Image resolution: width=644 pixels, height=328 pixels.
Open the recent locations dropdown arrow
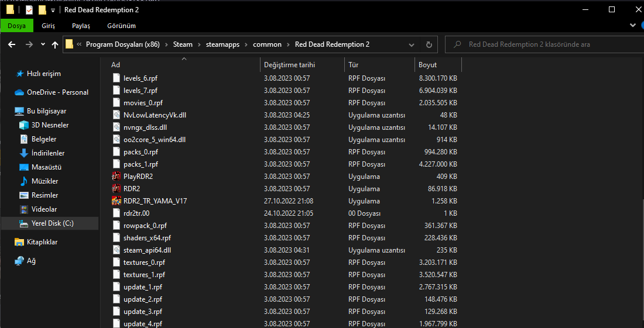43,44
